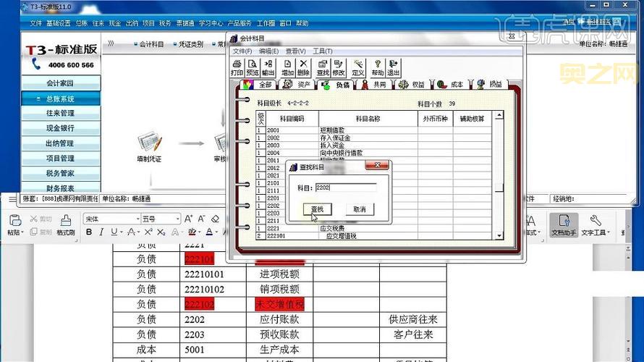The image size is (644, 362).
Task: Add a new subject with 增加 icon
Action: pyautogui.click(x=287, y=67)
